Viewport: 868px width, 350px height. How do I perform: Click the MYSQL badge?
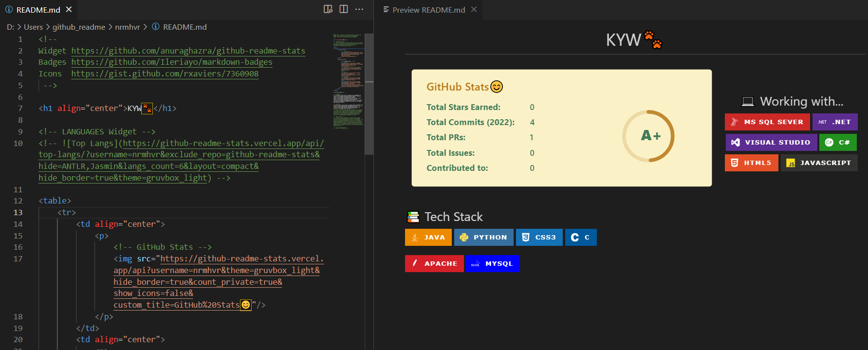pyautogui.click(x=493, y=263)
